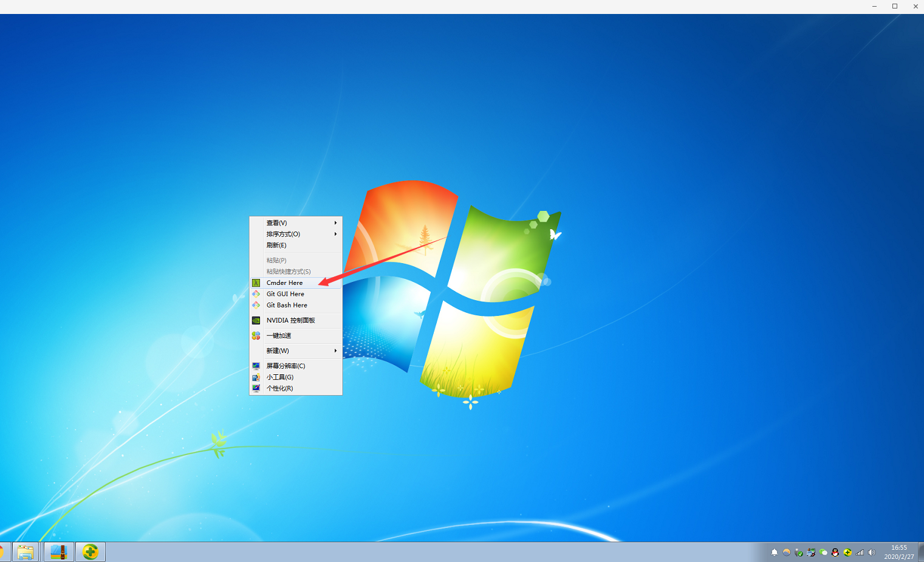Open the 360 green-plus taskbar button
Screen dimensions: 924x562
tap(91, 552)
